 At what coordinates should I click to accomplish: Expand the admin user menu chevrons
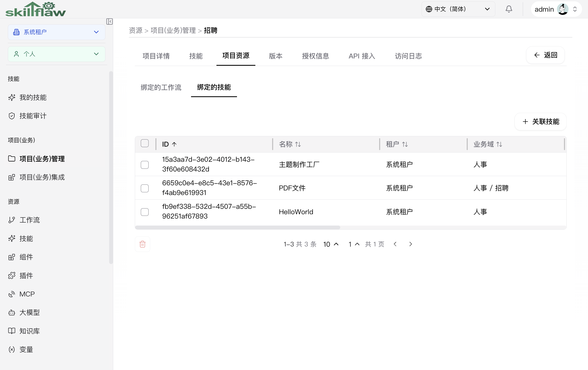575,9
